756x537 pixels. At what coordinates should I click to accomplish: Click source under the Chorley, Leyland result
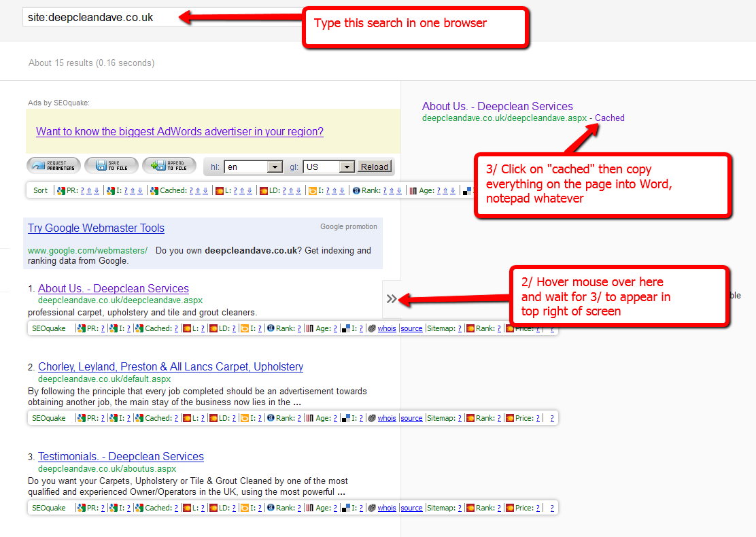[x=411, y=419]
